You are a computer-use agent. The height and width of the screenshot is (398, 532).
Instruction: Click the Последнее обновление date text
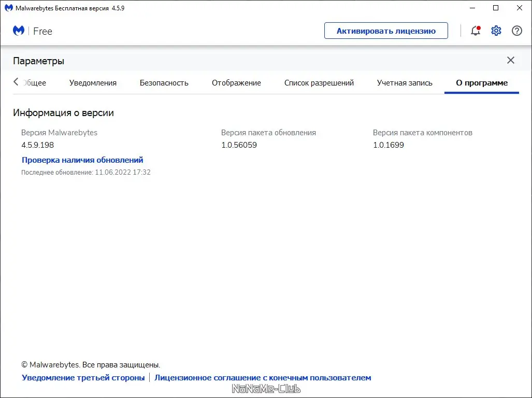point(86,173)
